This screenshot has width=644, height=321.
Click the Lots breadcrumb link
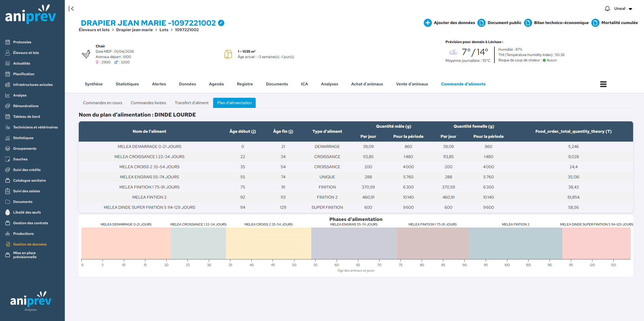tap(164, 30)
